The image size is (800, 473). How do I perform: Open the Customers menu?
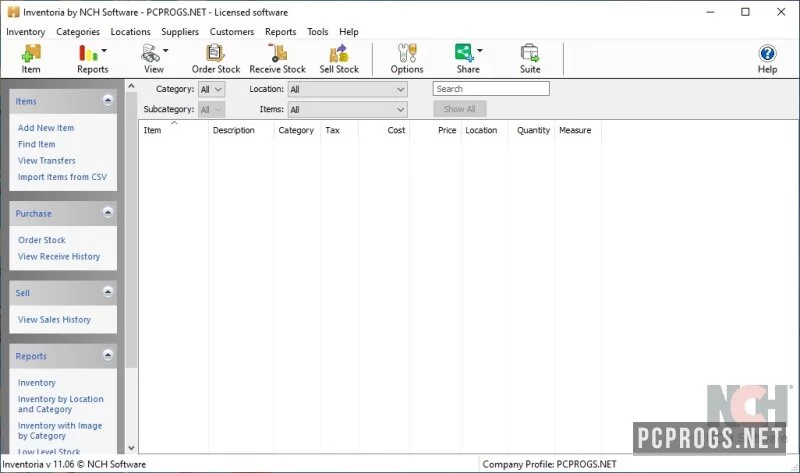pos(232,32)
